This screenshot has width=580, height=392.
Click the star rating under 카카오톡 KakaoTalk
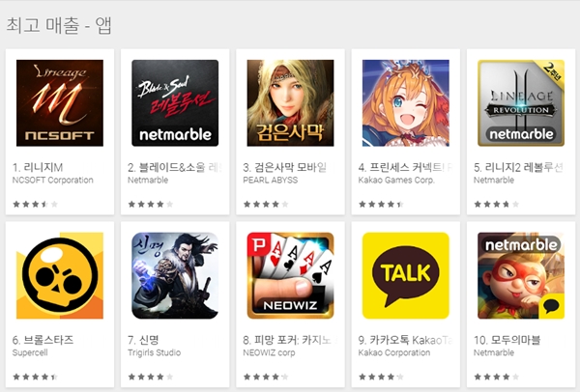coord(382,377)
